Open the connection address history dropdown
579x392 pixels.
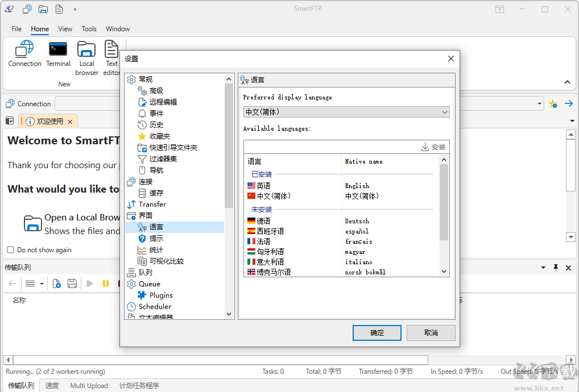point(540,104)
